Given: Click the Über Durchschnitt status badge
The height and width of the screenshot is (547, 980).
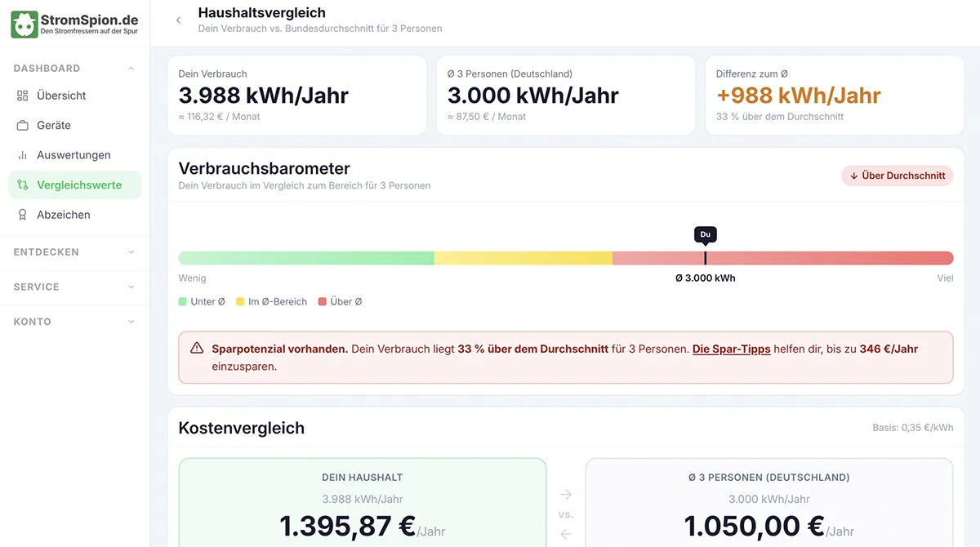Looking at the screenshot, I should tap(898, 176).
